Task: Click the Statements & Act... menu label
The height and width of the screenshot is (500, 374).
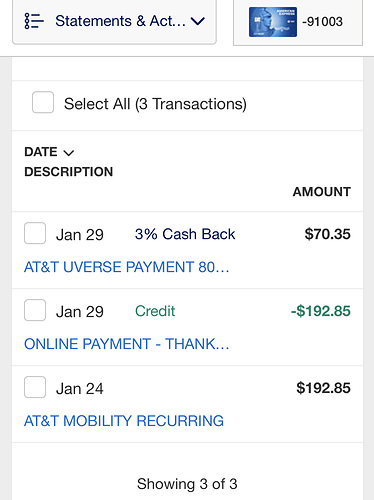Action: (120, 21)
